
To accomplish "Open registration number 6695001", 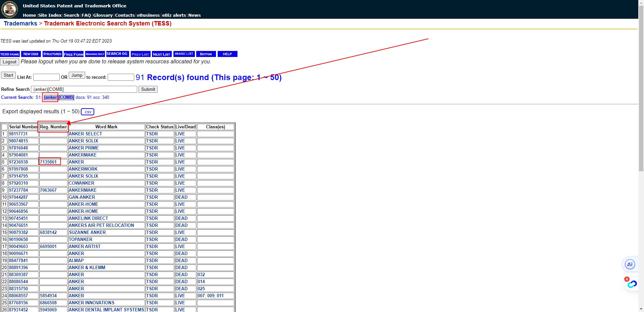I will (48, 247).
